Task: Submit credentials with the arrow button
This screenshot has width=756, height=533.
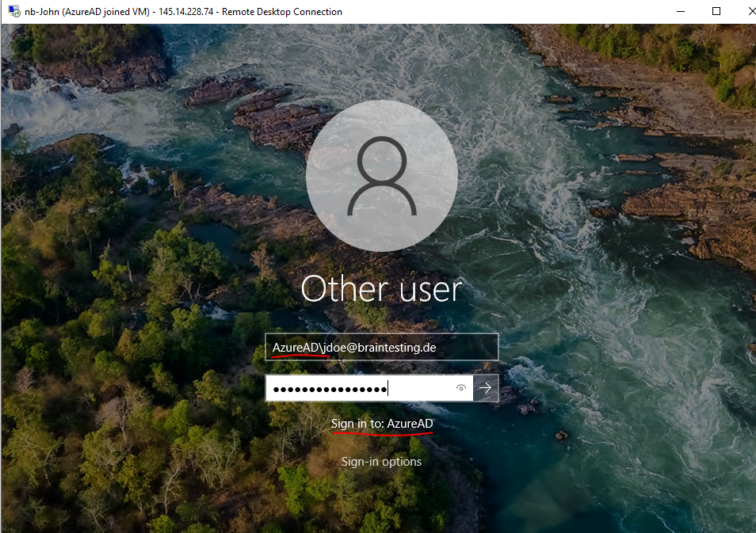Action: coord(486,388)
